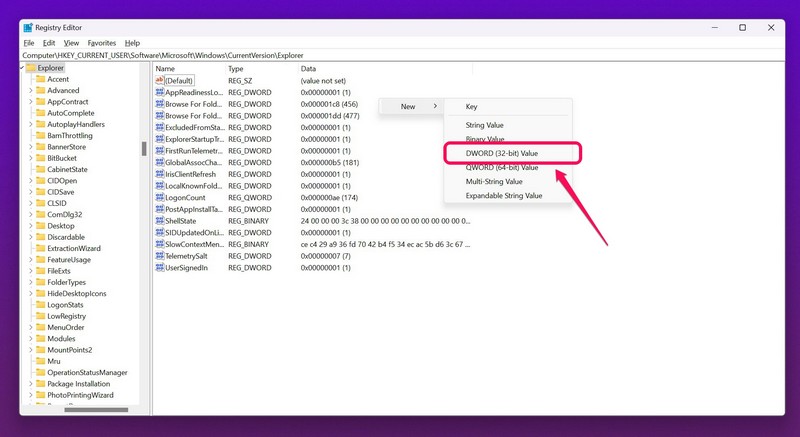Click the Registry Editor app icon in title bar
This screenshot has width=800, height=437.
pos(27,28)
